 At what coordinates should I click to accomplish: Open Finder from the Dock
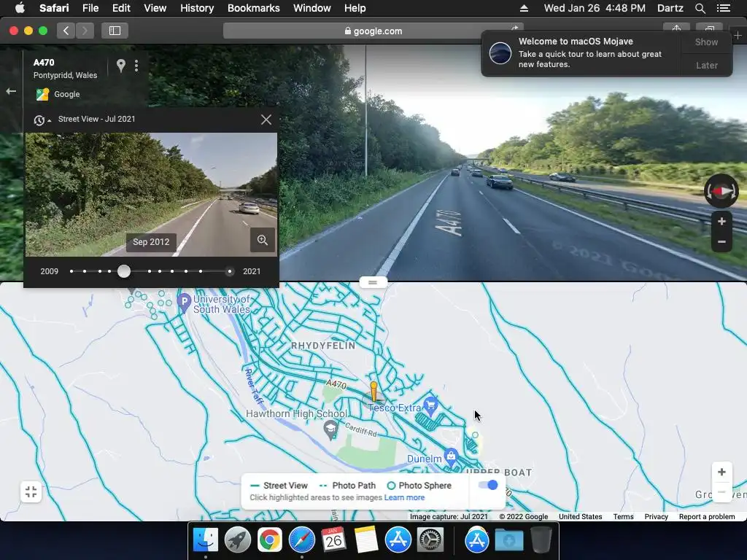tap(205, 540)
